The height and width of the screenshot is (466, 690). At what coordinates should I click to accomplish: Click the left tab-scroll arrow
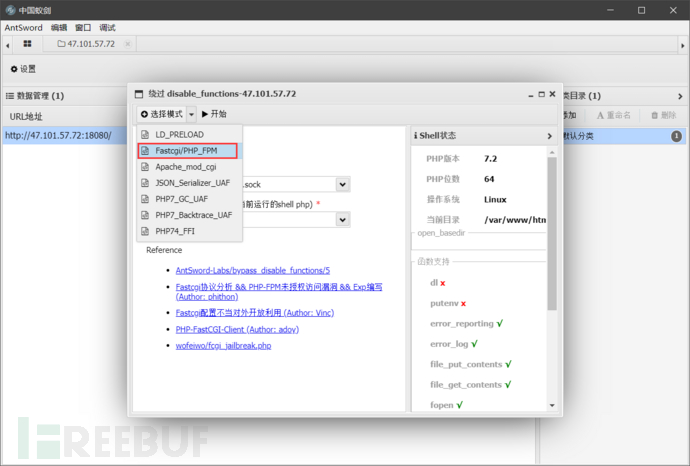(x=7, y=45)
